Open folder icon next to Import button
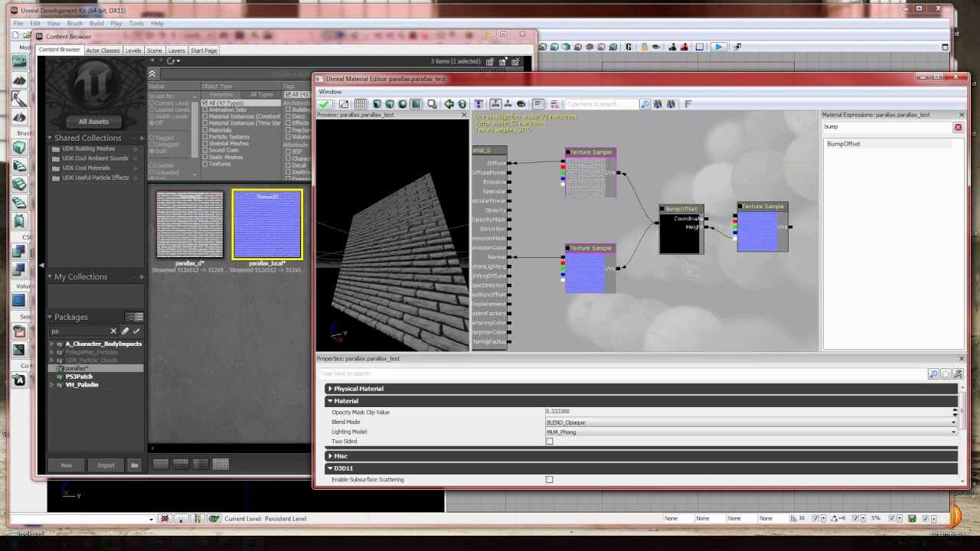980x551 pixels. [x=134, y=465]
